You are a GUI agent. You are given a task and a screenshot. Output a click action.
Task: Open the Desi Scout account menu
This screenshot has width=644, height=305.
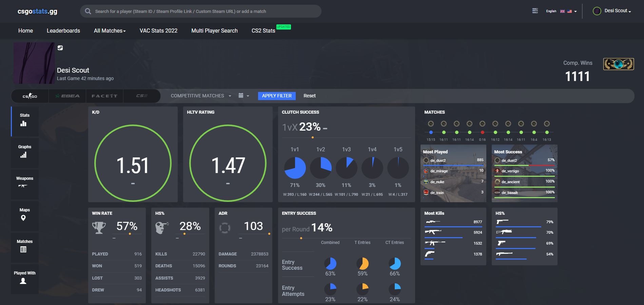(618, 11)
